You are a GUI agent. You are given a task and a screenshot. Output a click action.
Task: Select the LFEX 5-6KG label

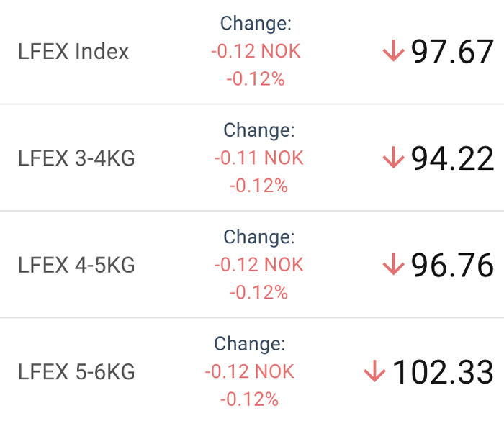(76, 372)
